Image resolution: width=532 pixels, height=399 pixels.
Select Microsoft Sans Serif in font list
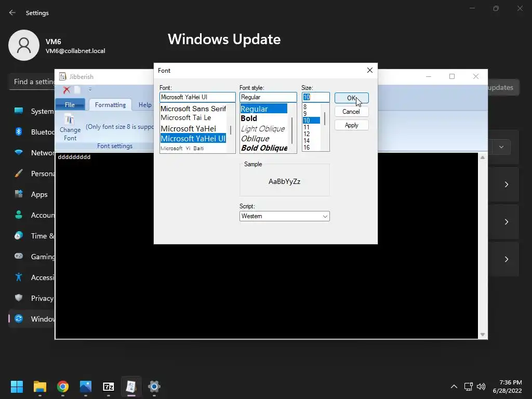coord(193,109)
